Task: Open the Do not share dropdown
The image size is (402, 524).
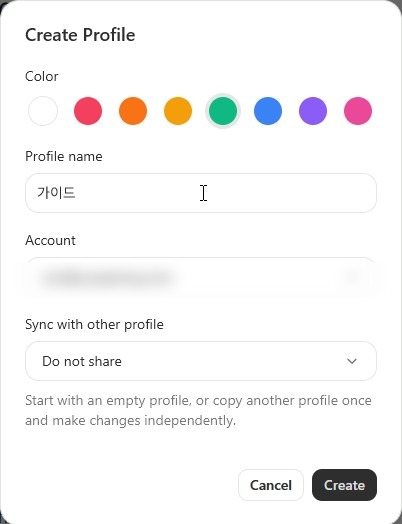Action: 201,361
